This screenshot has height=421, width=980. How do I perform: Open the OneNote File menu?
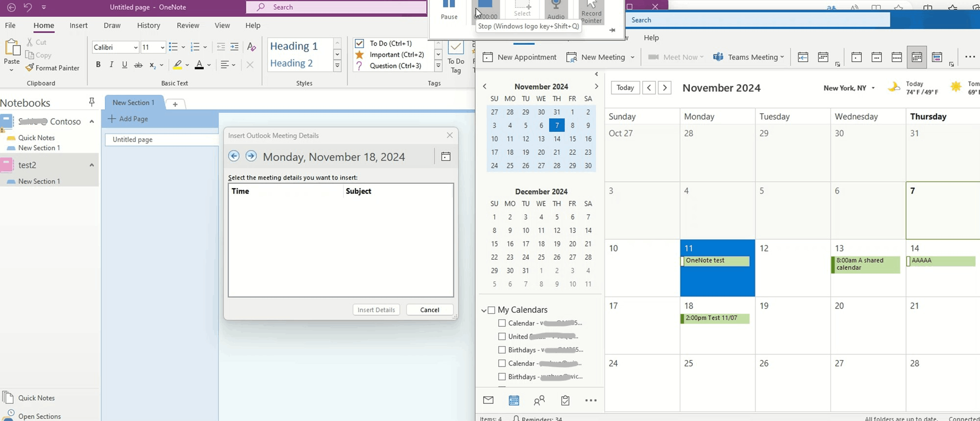tap(10, 25)
